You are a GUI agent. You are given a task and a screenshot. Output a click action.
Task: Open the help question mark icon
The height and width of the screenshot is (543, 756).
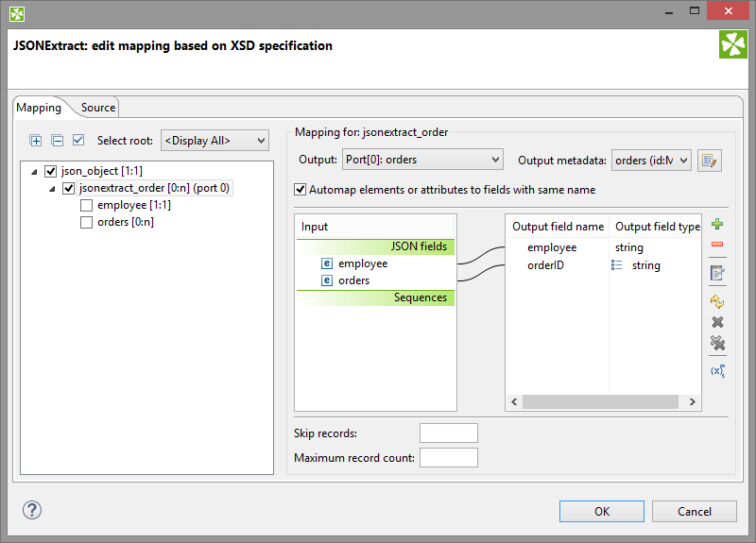pyautogui.click(x=32, y=510)
